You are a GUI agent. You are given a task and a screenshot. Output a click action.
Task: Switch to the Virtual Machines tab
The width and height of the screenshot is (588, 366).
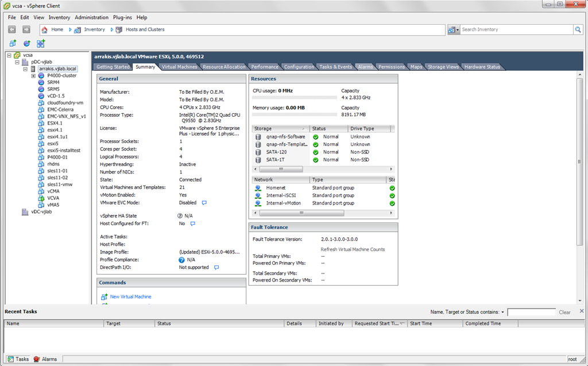[179, 67]
